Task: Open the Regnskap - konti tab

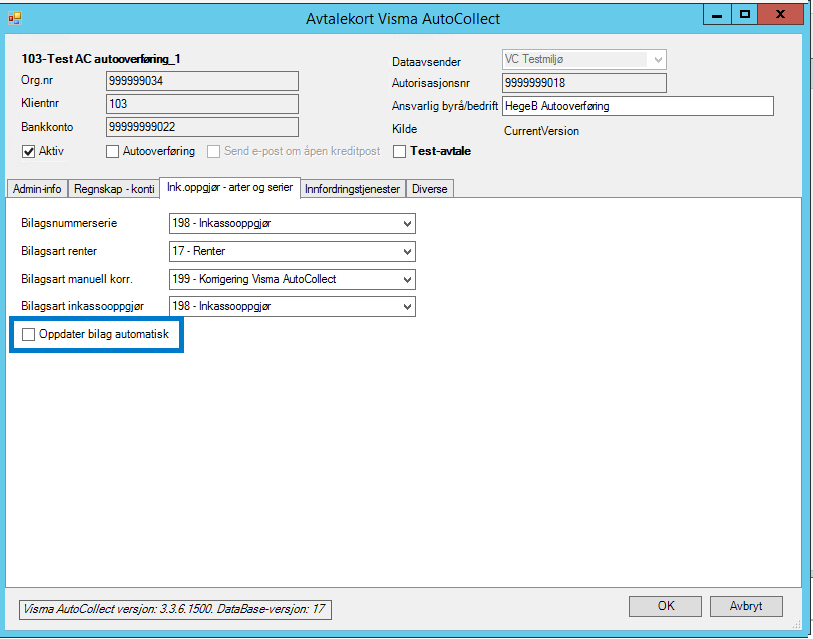Action: coord(114,189)
